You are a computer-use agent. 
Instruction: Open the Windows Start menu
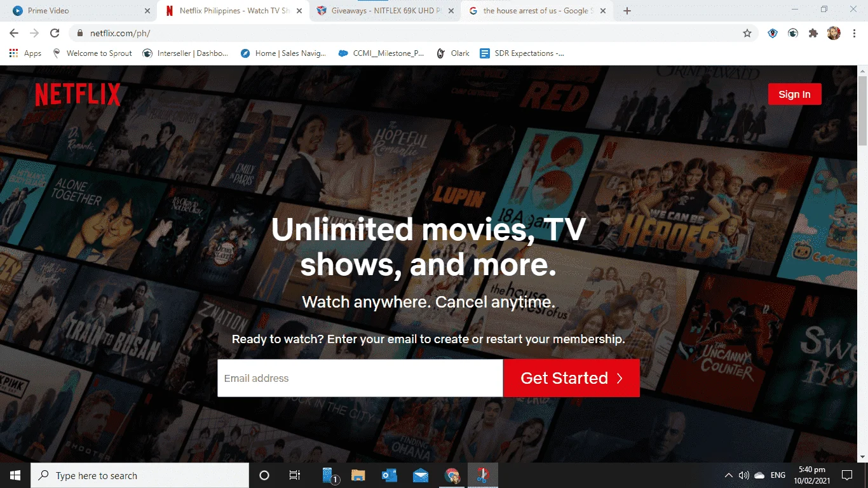click(x=15, y=475)
